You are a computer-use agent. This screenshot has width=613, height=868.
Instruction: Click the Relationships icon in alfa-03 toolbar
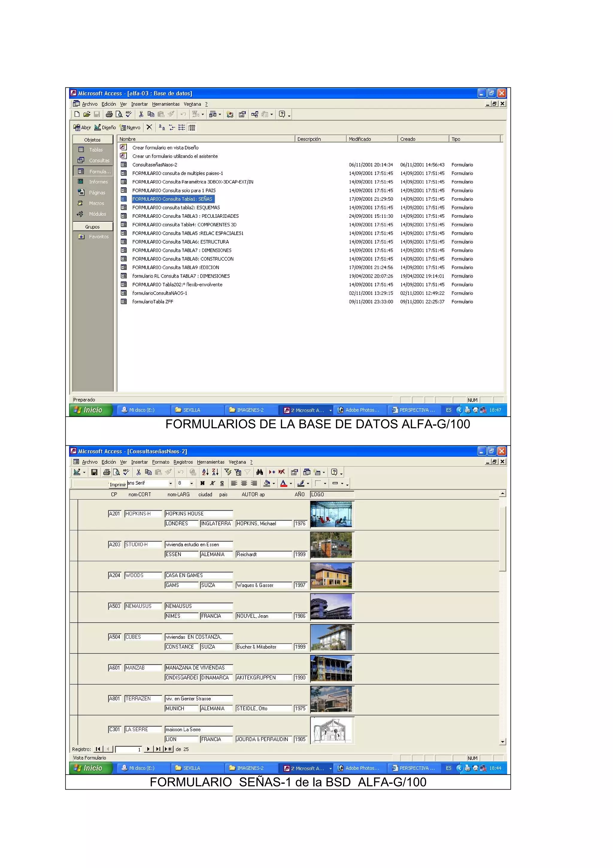pyautogui.click(x=254, y=114)
